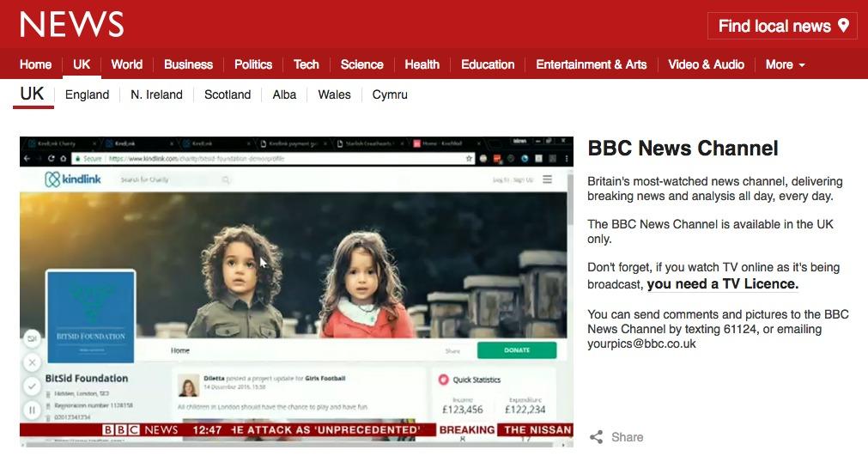
Task: Expand the More dropdown menu
Action: 785,64
